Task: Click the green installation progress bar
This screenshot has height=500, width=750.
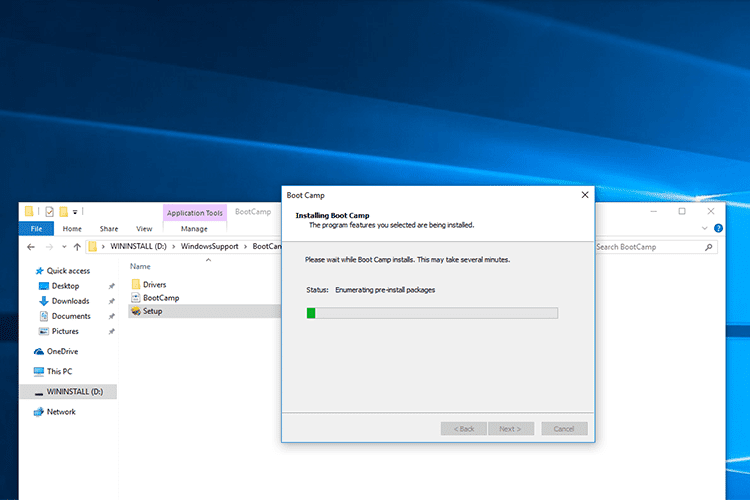Action: (432, 313)
